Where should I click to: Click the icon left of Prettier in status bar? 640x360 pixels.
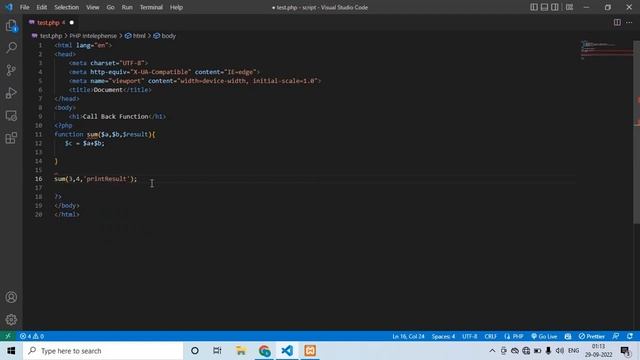click(x=568, y=336)
